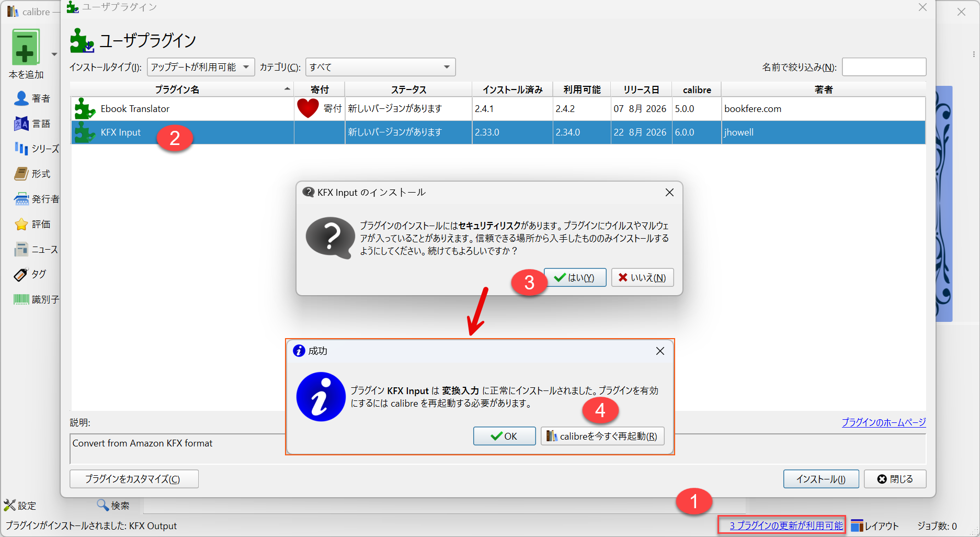The height and width of the screenshot is (537, 980).
Task: Click the red heart donate icon
Action: point(307,108)
